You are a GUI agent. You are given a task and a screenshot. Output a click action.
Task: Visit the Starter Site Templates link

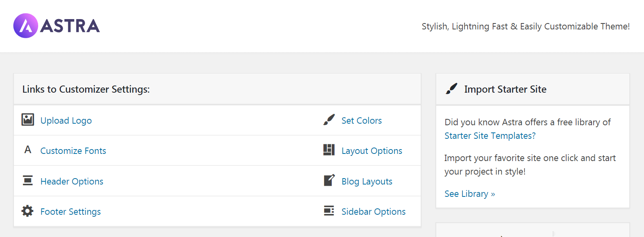click(490, 136)
